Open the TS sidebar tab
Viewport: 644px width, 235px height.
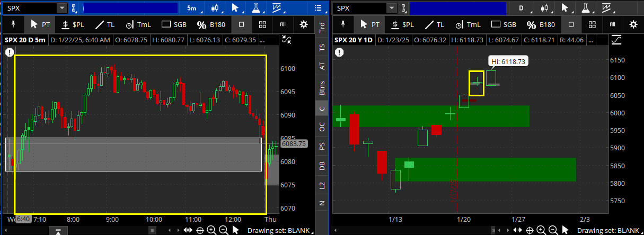[321, 47]
